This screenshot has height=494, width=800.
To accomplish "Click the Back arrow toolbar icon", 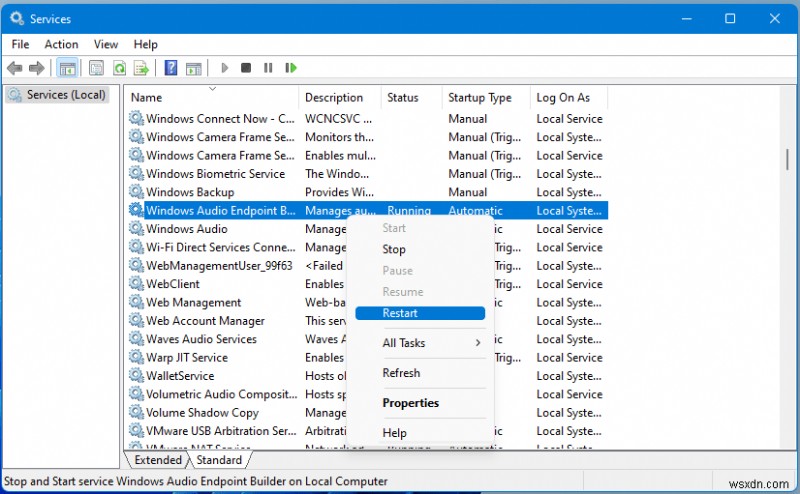I will click(15, 67).
